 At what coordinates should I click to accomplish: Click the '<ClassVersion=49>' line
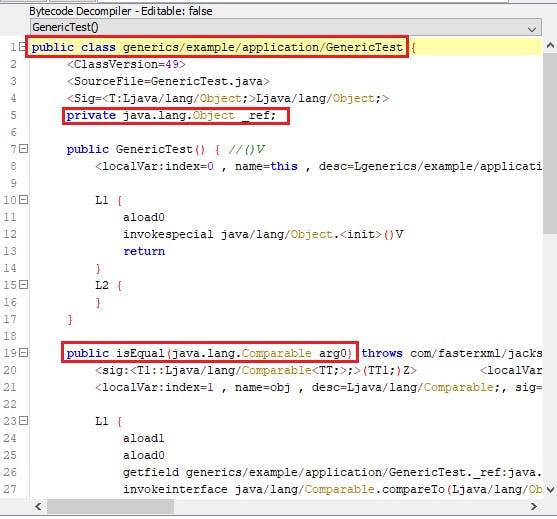126,64
